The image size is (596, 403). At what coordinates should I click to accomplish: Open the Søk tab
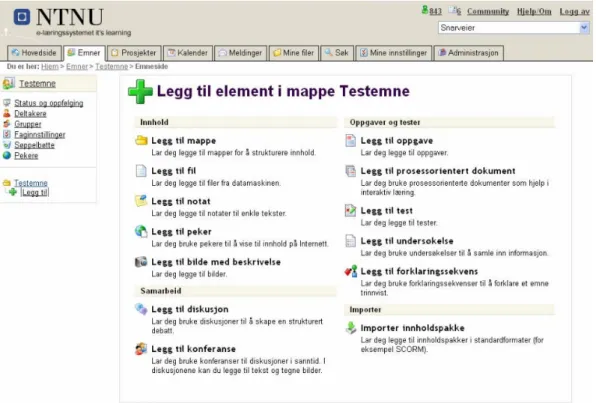[x=337, y=53]
